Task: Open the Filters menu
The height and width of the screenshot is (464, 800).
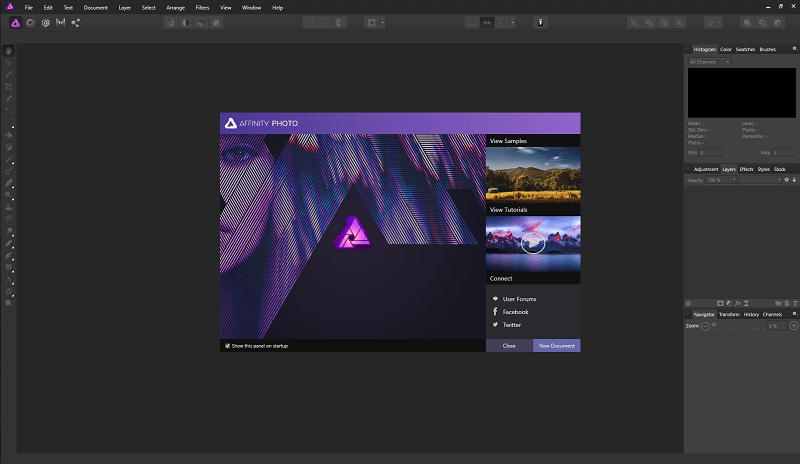Action: (202, 8)
